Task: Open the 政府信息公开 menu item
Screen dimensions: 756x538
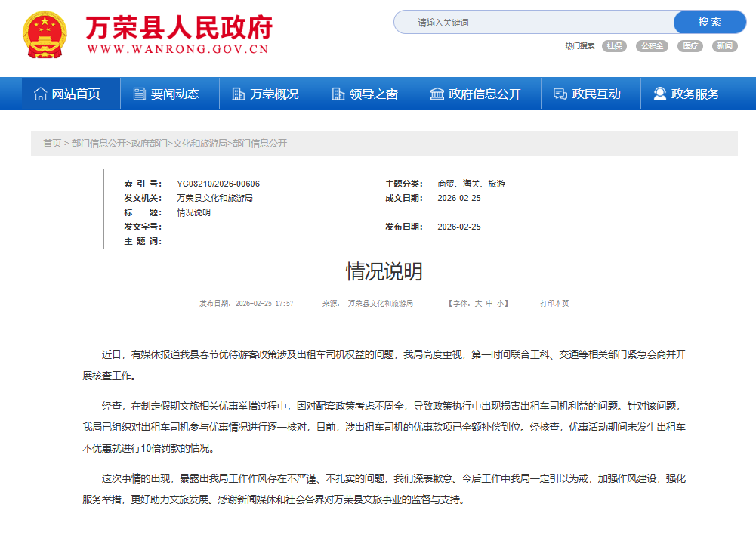Action: tap(480, 94)
